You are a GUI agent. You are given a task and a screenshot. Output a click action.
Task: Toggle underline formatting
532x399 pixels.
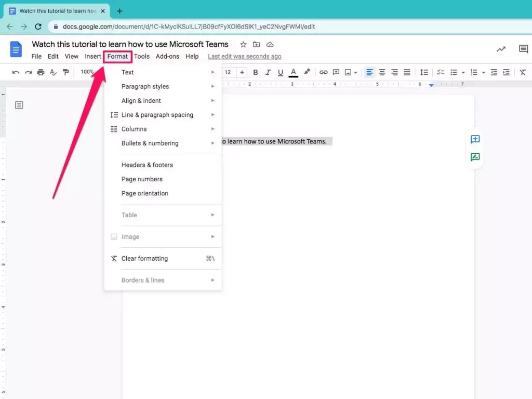[280, 72]
